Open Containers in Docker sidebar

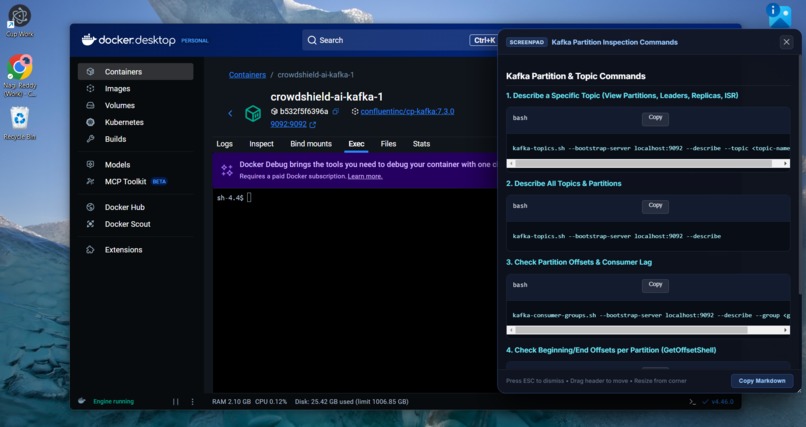pos(135,72)
